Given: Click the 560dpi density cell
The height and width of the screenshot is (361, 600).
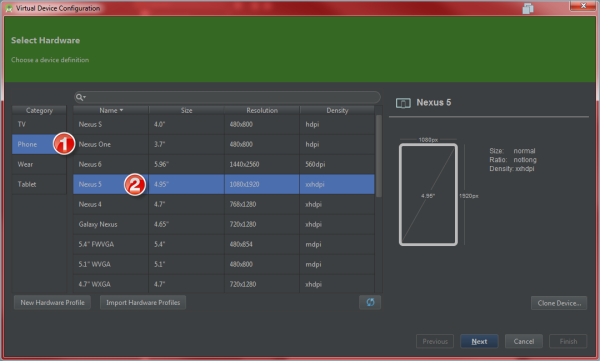Looking at the screenshot, I should point(337,164).
